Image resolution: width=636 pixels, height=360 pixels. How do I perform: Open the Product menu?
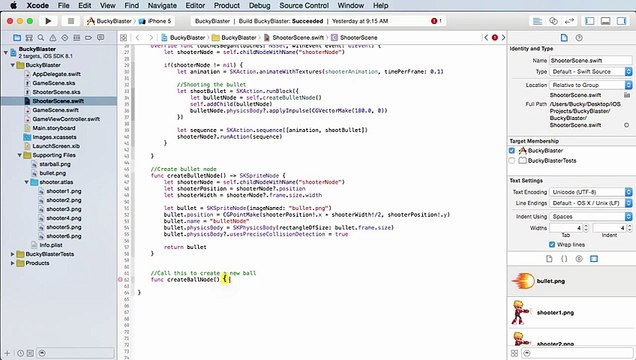(x=227, y=6)
